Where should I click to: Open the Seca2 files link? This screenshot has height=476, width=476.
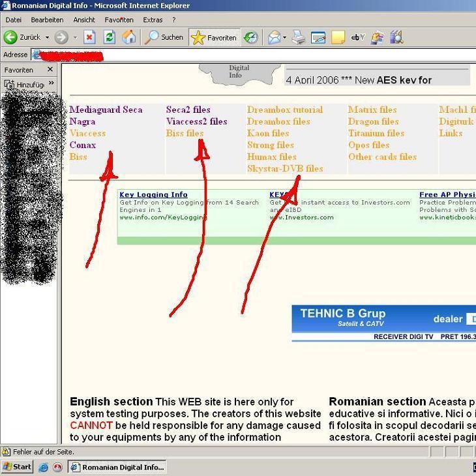[x=188, y=110]
